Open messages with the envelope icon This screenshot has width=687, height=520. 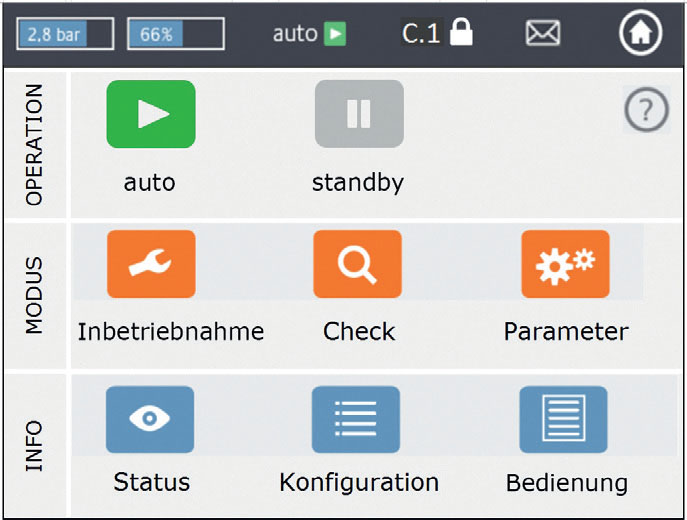543,33
